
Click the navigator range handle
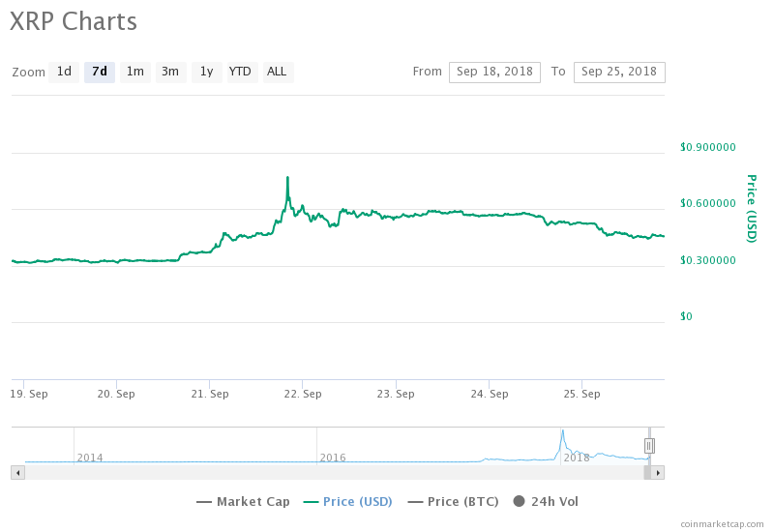649,446
